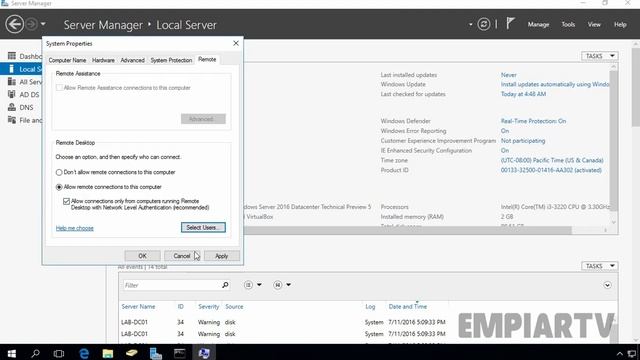
Task: Click OK in System Properties
Action: pyautogui.click(x=142, y=256)
